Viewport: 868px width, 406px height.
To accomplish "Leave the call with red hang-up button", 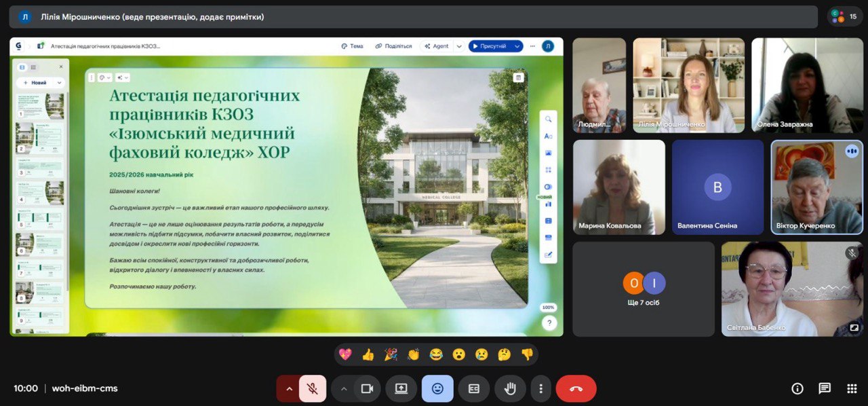I will [x=576, y=388].
